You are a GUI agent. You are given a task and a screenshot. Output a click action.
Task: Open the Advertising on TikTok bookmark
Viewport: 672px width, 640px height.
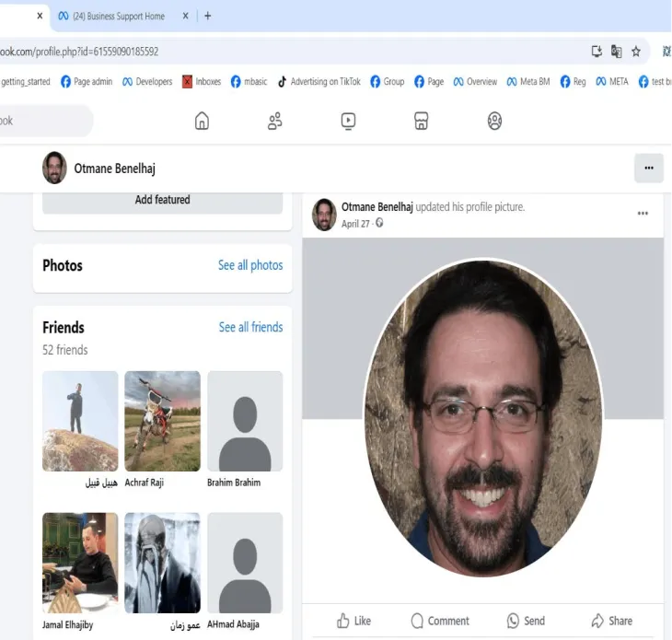319,82
